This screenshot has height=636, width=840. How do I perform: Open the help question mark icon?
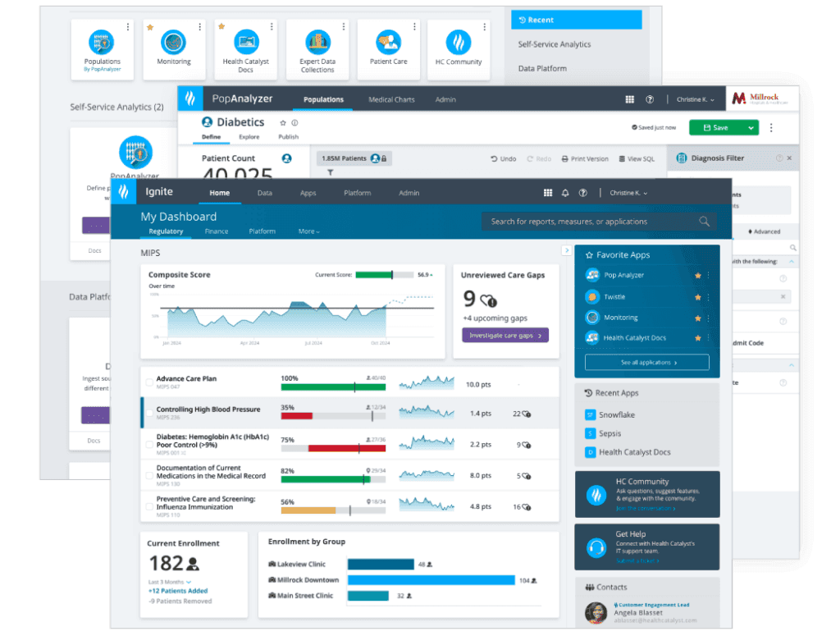click(582, 192)
